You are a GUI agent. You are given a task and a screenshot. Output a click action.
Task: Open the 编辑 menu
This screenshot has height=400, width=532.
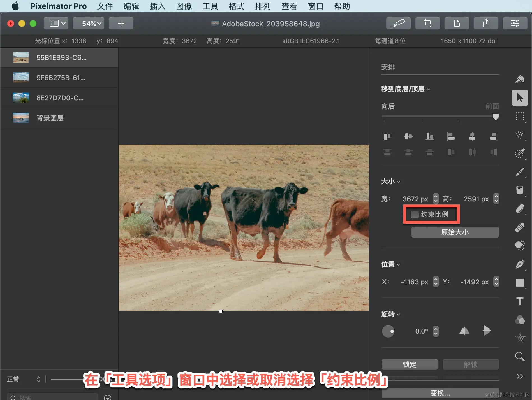click(131, 6)
